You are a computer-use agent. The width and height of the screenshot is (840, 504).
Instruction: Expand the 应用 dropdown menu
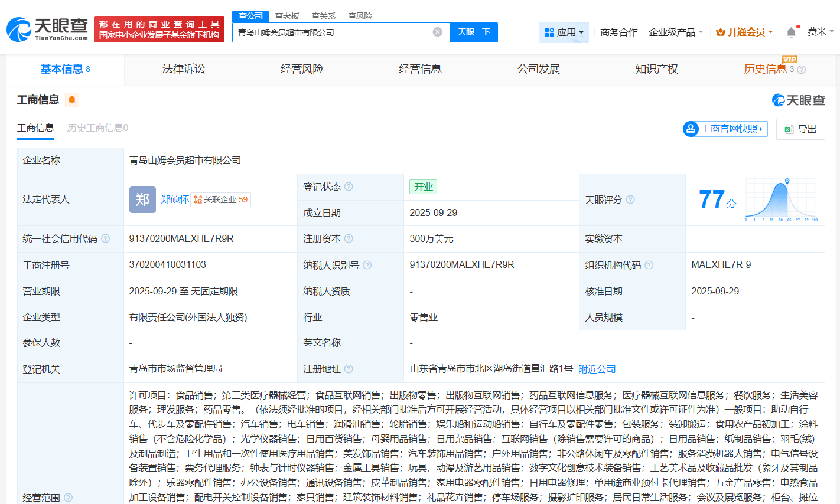click(x=564, y=32)
